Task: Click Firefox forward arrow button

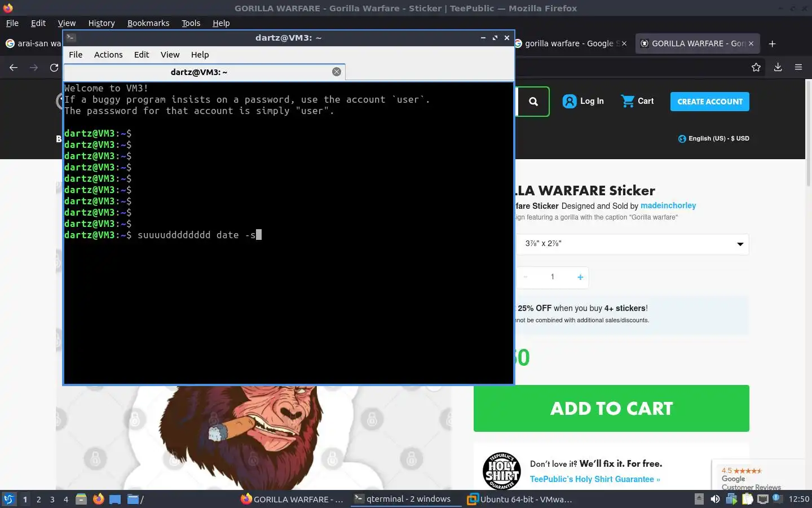Action: tap(34, 68)
